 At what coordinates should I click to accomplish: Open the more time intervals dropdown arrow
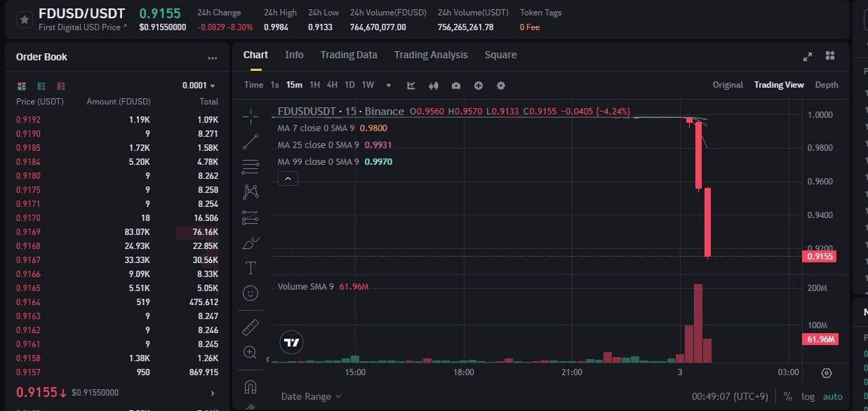(389, 86)
